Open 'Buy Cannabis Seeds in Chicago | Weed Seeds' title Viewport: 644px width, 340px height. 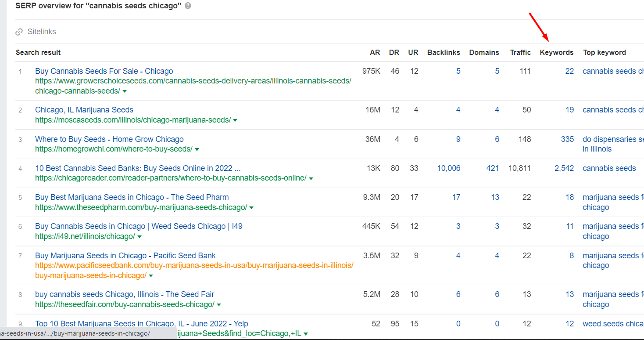(139, 226)
